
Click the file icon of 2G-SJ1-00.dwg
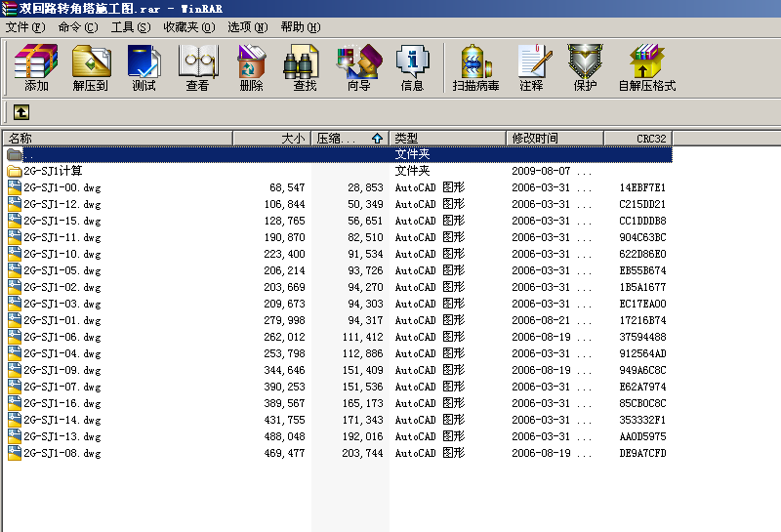(x=15, y=187)
